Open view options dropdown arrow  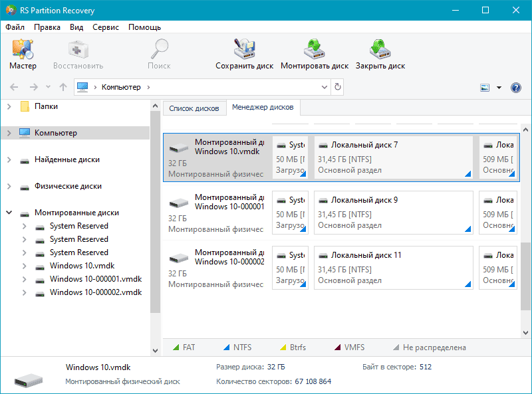coord(499,88)
